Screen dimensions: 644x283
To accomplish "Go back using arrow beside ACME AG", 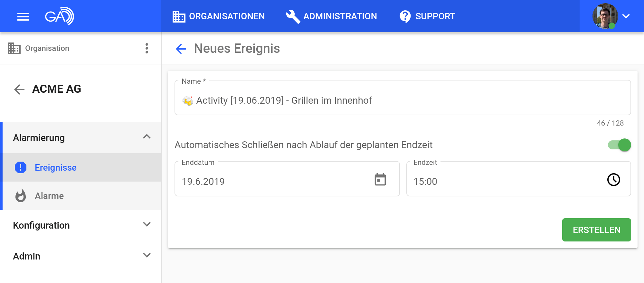I will pyautogui.click(x=19, y=89).
